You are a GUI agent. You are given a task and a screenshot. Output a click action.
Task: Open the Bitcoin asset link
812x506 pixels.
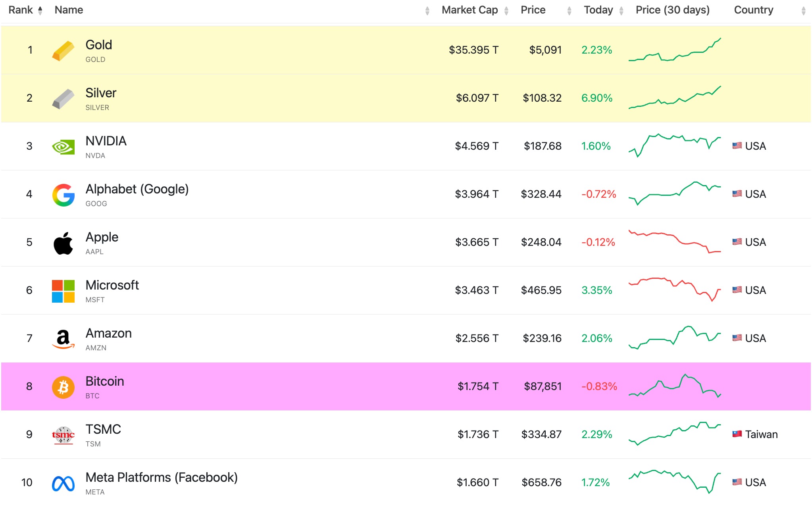pyautogui.click(x=105, y=381)
